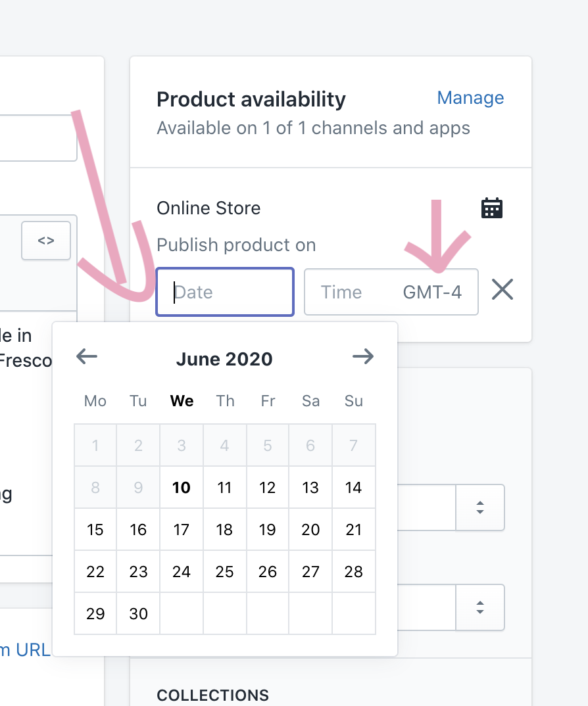Click June 26 in the calendar
The width and height of the screenshot is (588, 706).
pos(268,571)
